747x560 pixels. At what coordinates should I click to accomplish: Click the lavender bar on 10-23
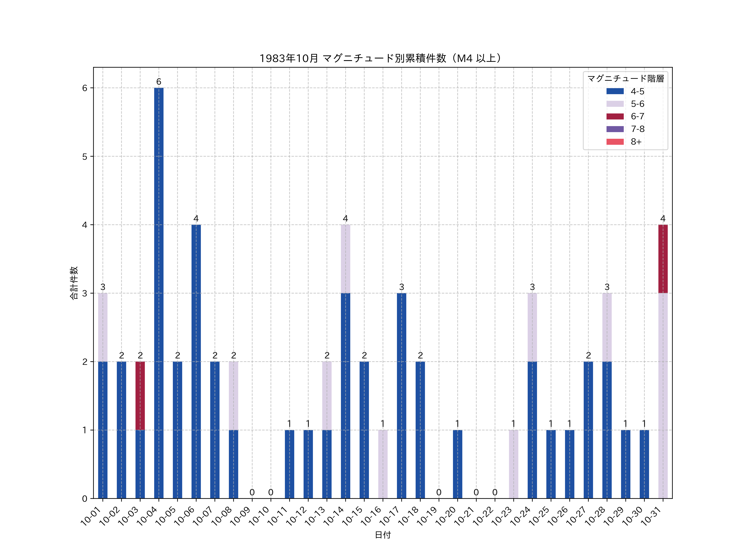(513, 464)
